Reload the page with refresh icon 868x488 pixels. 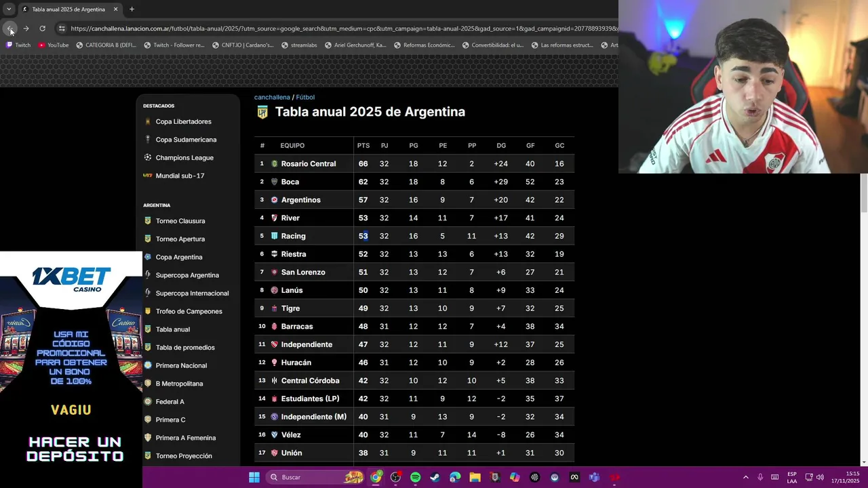(42, 28)
